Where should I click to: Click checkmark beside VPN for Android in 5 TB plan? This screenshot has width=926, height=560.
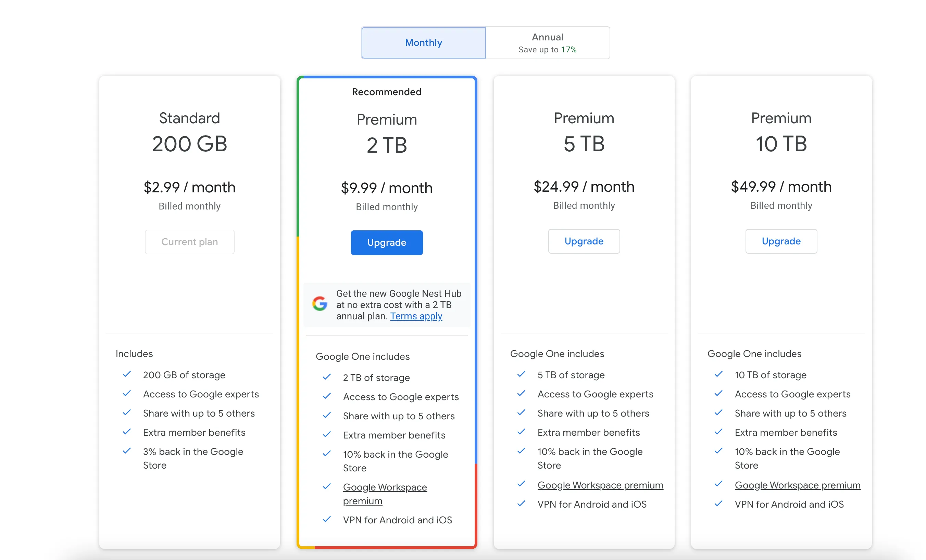click(x=521, y=503)
